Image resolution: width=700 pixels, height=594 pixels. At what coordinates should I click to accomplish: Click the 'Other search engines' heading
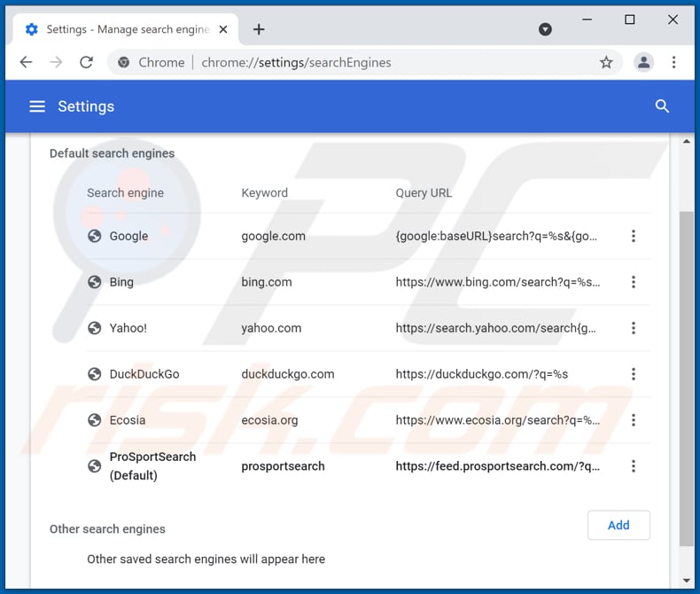click(107, 529)
